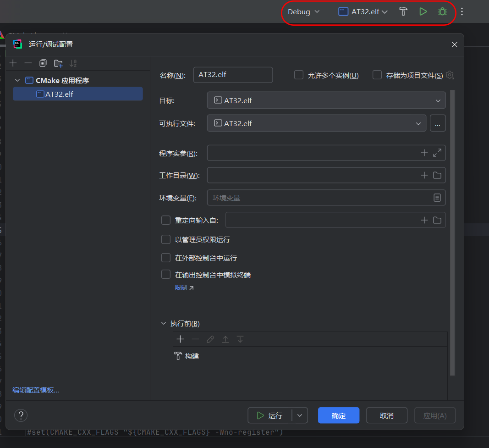Open the 编辑配置模板 link
489x448 pixels.
coord(36,390)
